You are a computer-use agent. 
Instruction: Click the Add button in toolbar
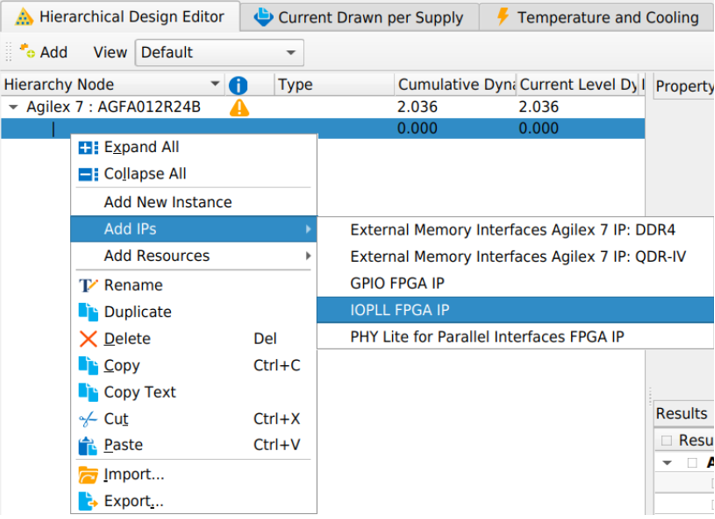[43, 52]
